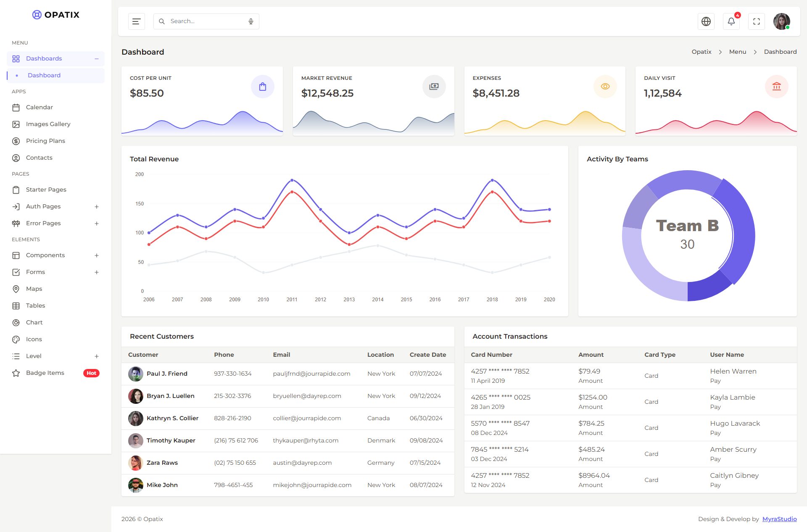Viewport: 807px width, 532px height.
Task: Click Mike John's avatar
Action: click(x=135, y=485)
